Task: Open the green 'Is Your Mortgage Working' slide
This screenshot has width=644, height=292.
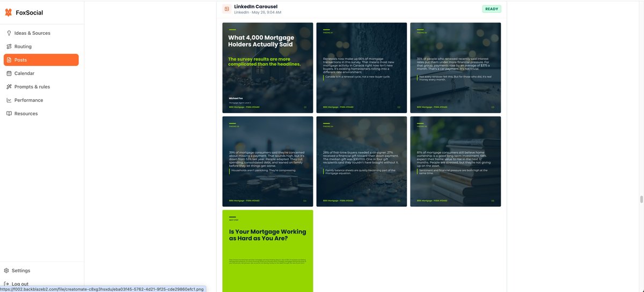Action: [x=268, y=251]
